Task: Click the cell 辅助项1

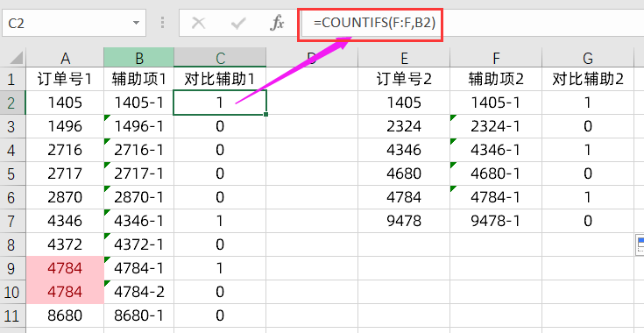Action: [138, 79]
